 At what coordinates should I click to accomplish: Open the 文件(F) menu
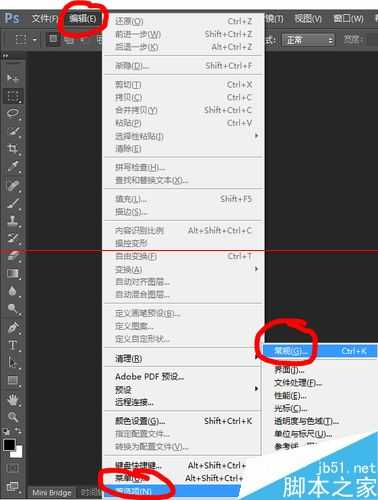pyautogui.click(x=45, y=18)
